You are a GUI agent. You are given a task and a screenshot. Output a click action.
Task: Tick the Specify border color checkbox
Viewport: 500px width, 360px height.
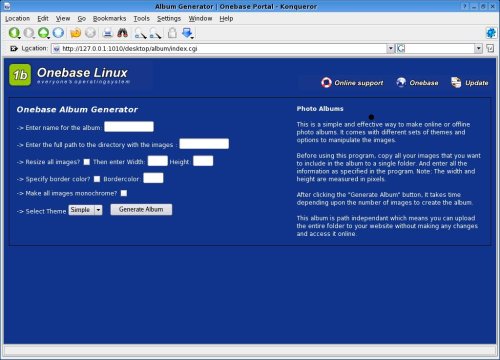(97, 179)
